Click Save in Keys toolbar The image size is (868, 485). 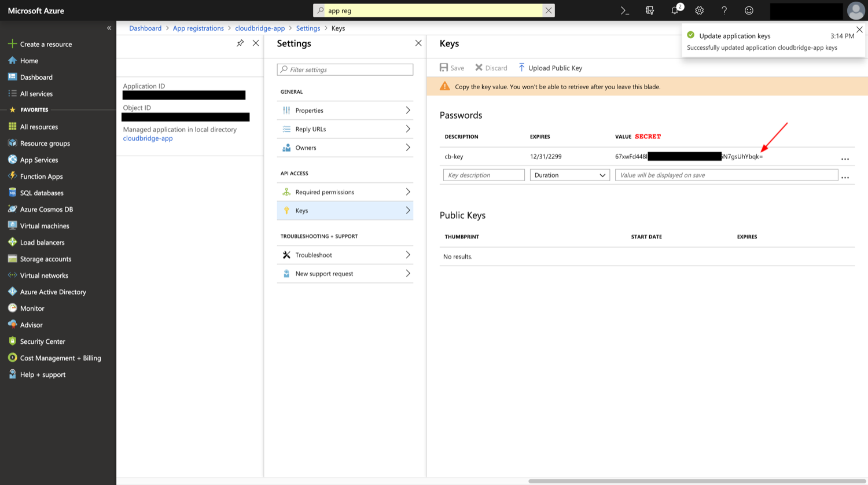[x=452, y=68]
